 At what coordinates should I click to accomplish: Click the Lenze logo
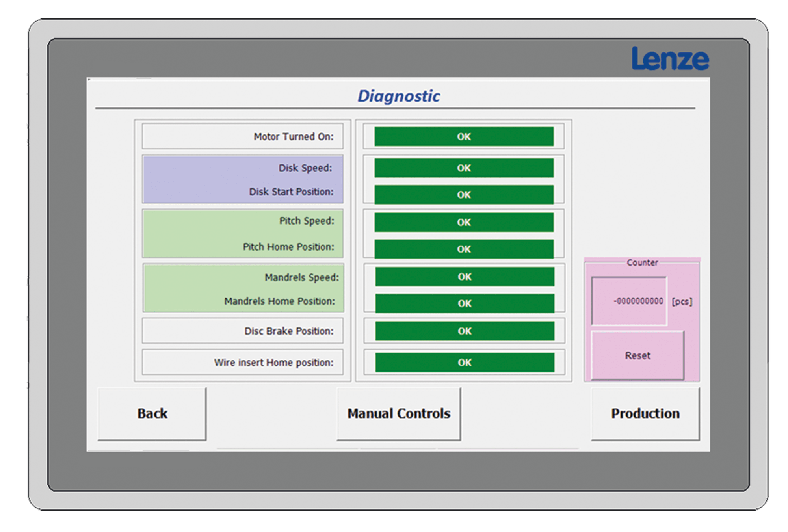tap(670, 59)
